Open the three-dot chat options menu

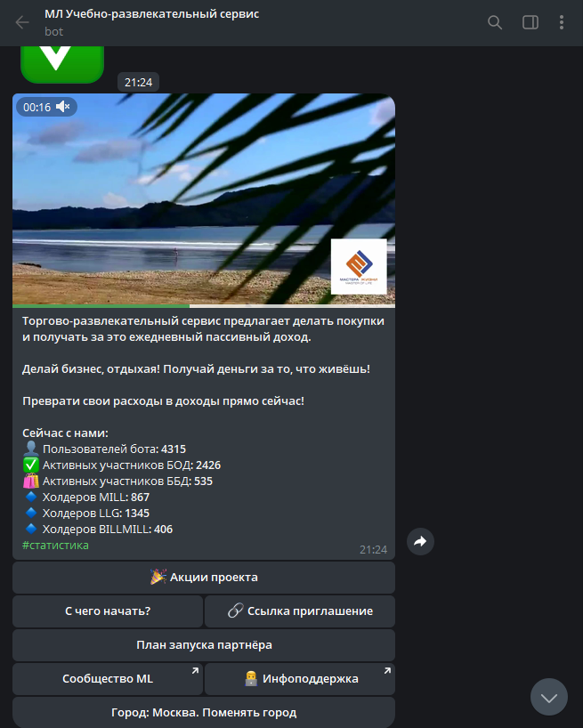click(x=562, y=22)
